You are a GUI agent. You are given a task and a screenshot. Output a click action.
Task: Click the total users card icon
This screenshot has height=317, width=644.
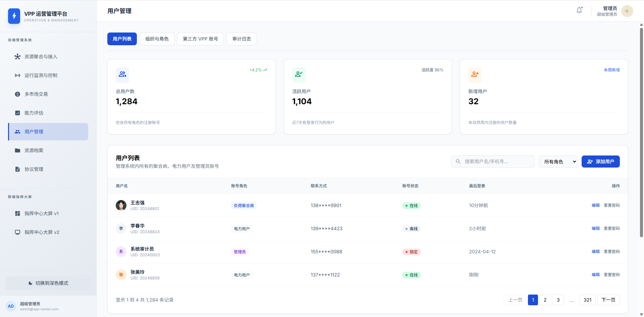click(x=122, y=75)
